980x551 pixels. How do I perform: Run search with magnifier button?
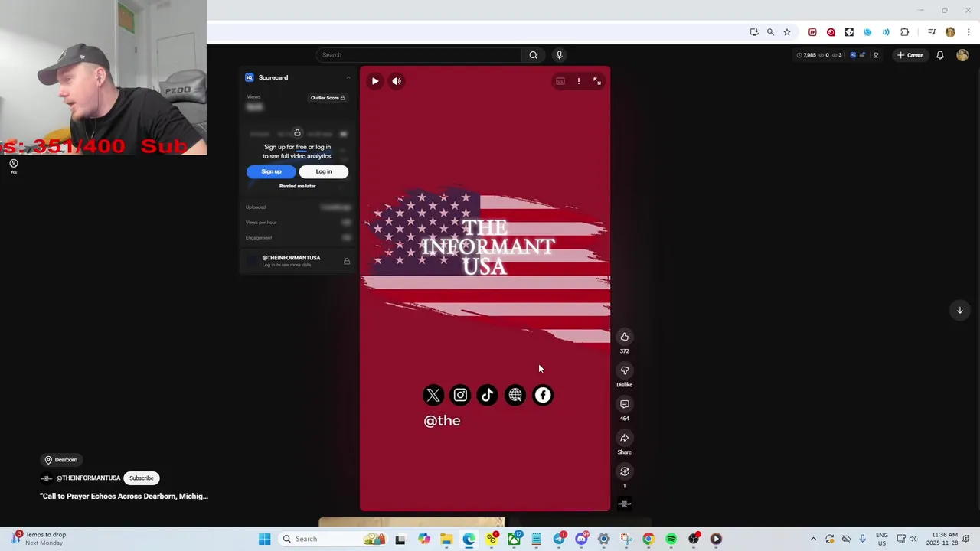tap(534, 55)
